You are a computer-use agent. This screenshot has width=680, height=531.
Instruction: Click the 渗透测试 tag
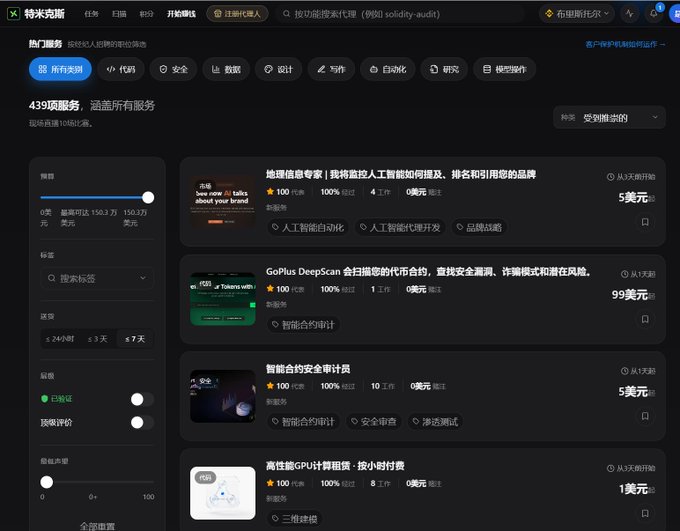(x=435, y=421)
